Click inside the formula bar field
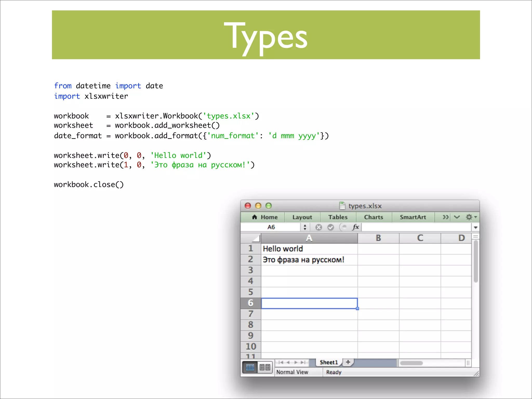Screen dimensions: 532x399 (x=416, y=227)
